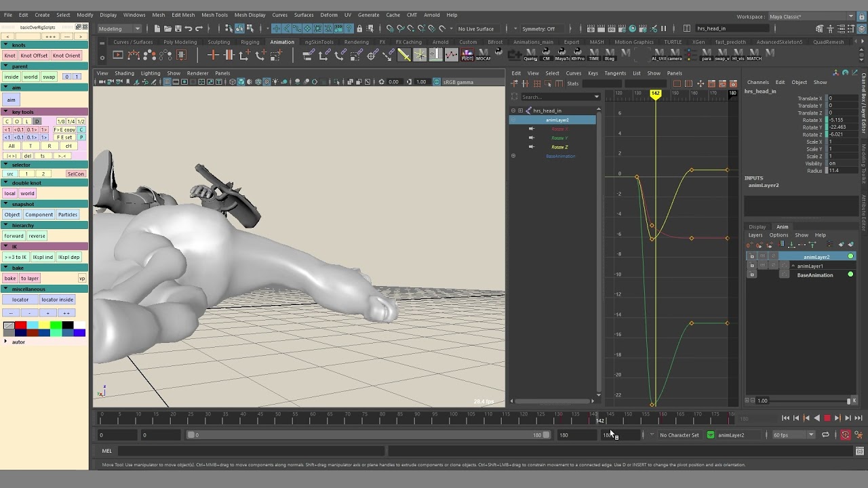This screenshot has height=488, width=868.
Task: Toggle the L key tools option
Action: pyautogui.click(x=27, y=121)
